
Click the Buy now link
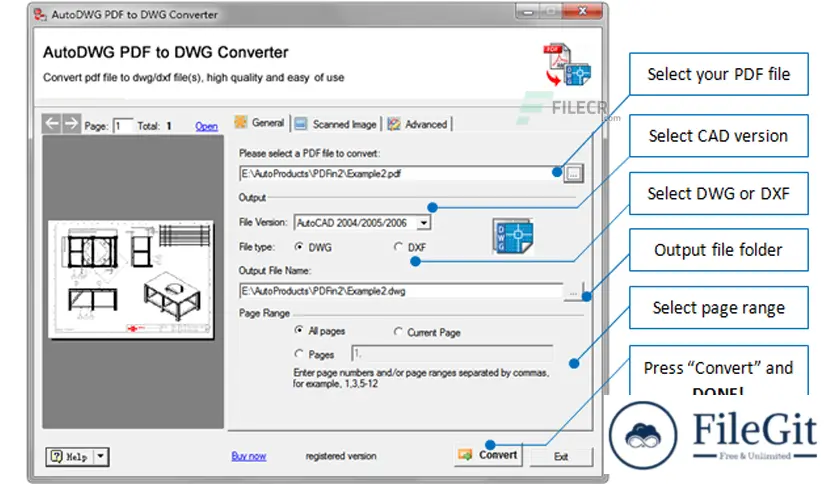coord(249,456)
